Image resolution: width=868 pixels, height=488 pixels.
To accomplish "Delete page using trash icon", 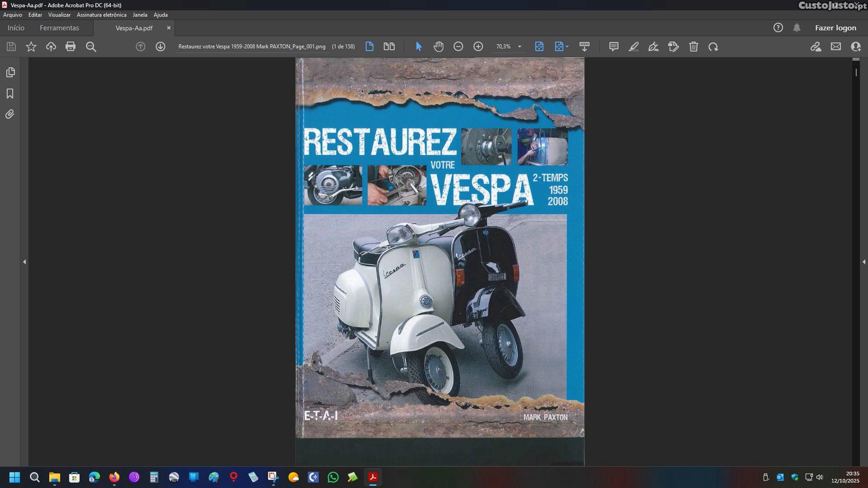I will tap(694, 47).
